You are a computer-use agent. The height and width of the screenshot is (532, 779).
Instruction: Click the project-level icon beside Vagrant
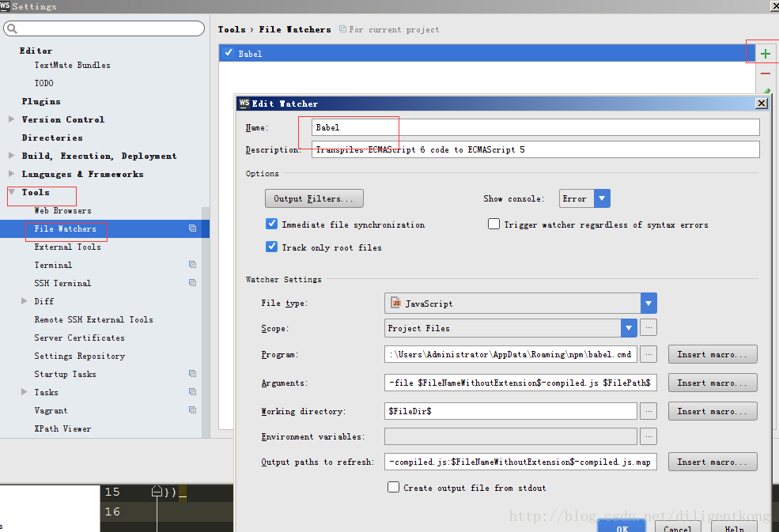[x=193, y=409]
